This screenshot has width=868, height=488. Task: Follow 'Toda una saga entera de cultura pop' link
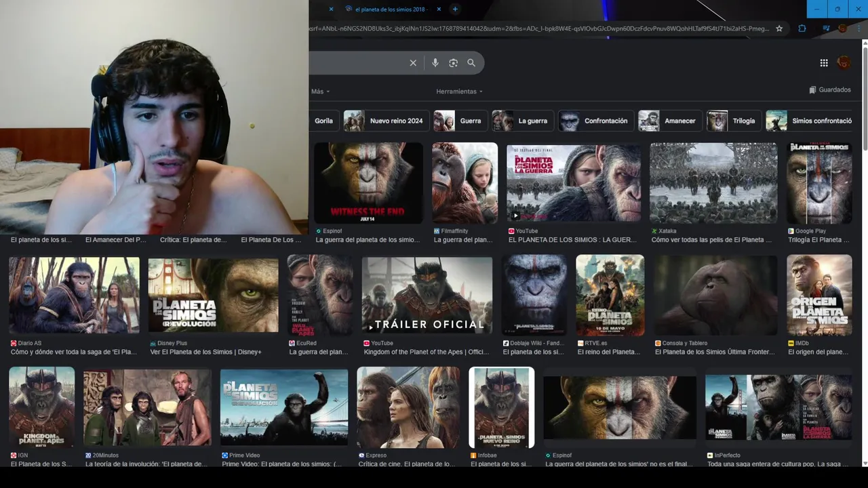pyautogui.click(x=777, y=464)
